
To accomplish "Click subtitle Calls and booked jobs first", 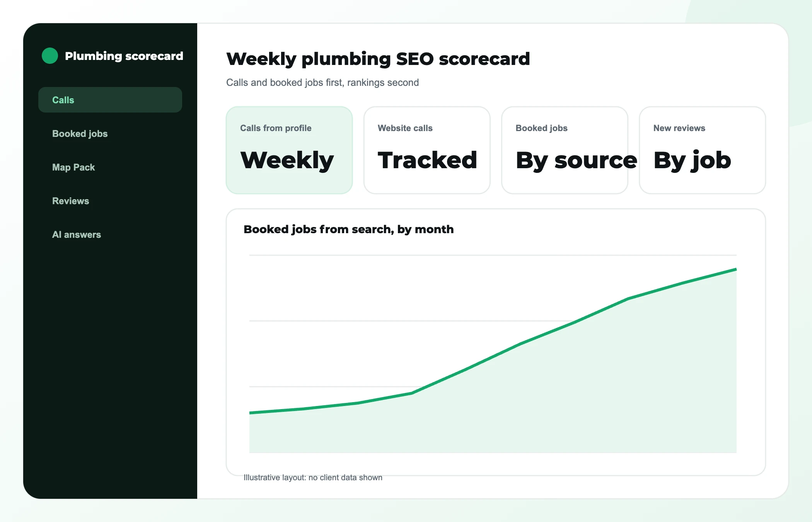I will pos(322,82).
